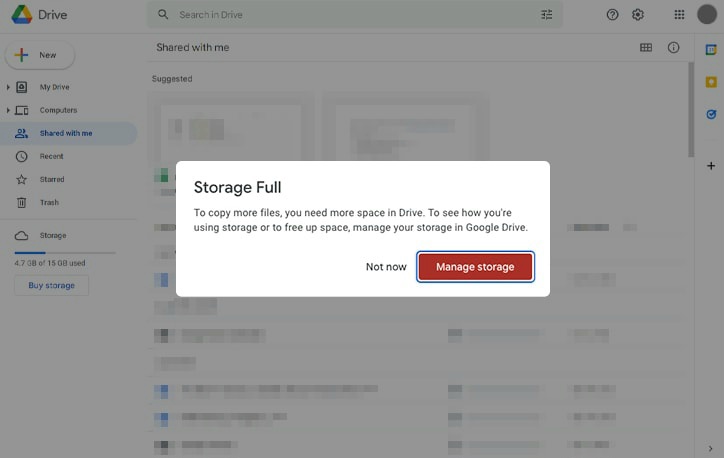Viewport: 724px width, 458px height.
Task: Open the Settings gear icon
Action: click(x=638, y=15)
